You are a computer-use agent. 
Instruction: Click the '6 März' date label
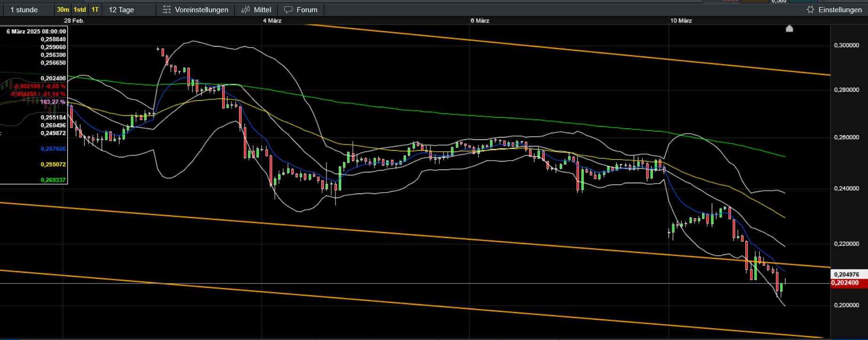[x=480, y=21]
